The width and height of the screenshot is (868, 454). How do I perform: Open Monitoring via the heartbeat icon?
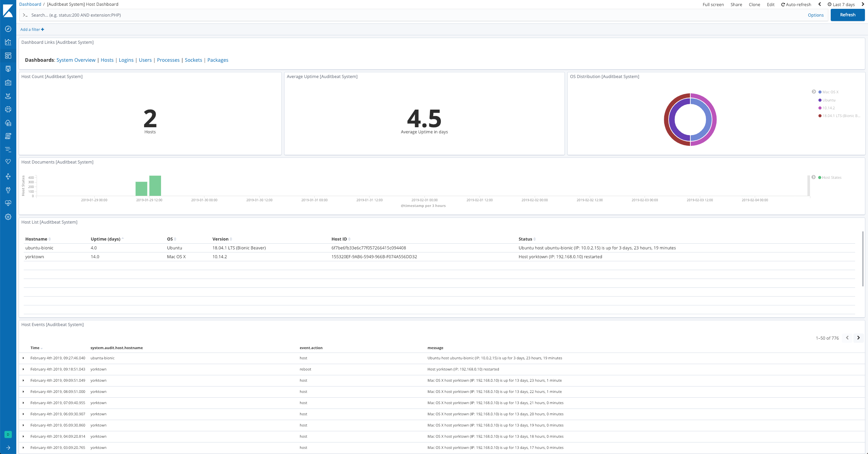(x=8, y=203)
